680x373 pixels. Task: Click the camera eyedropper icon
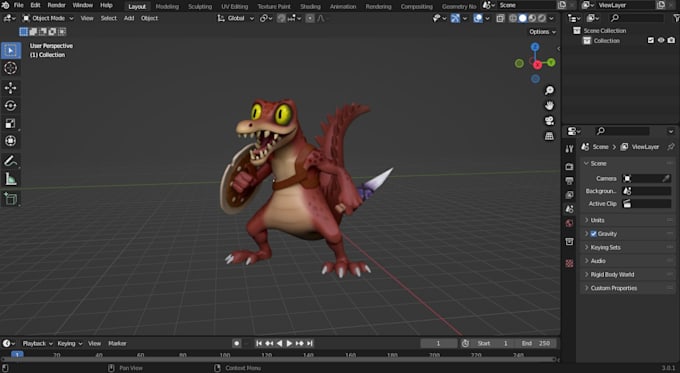(x=666, y=178)
